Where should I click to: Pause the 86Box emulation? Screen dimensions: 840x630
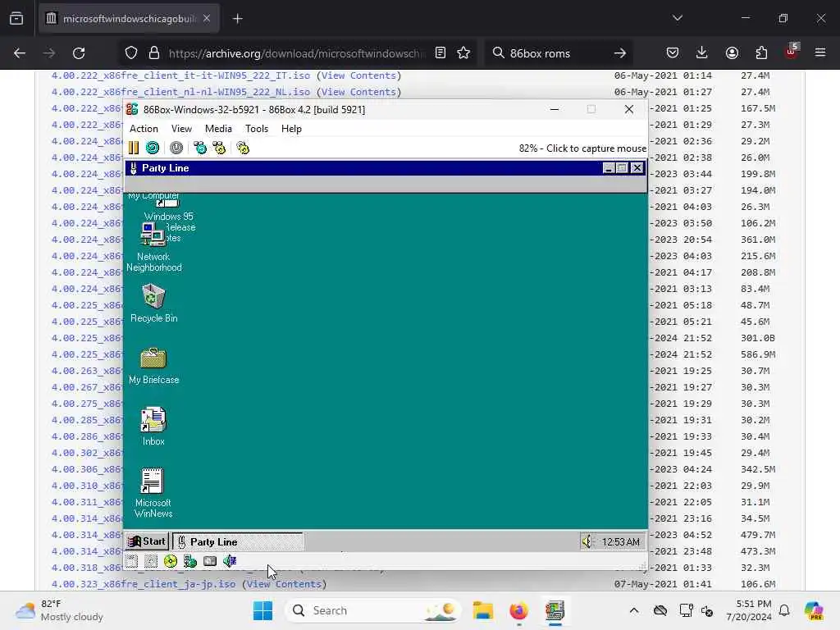134,148
